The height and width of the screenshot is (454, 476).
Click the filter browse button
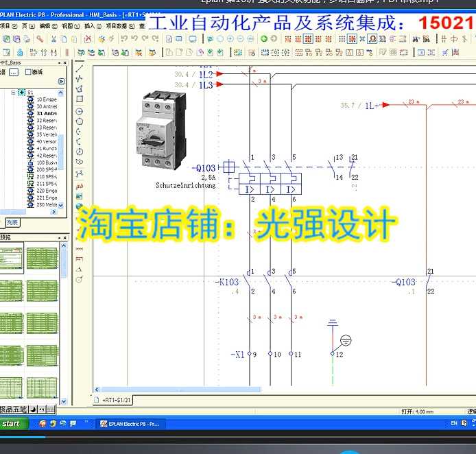pyautogui.click(x=13, y=72)
